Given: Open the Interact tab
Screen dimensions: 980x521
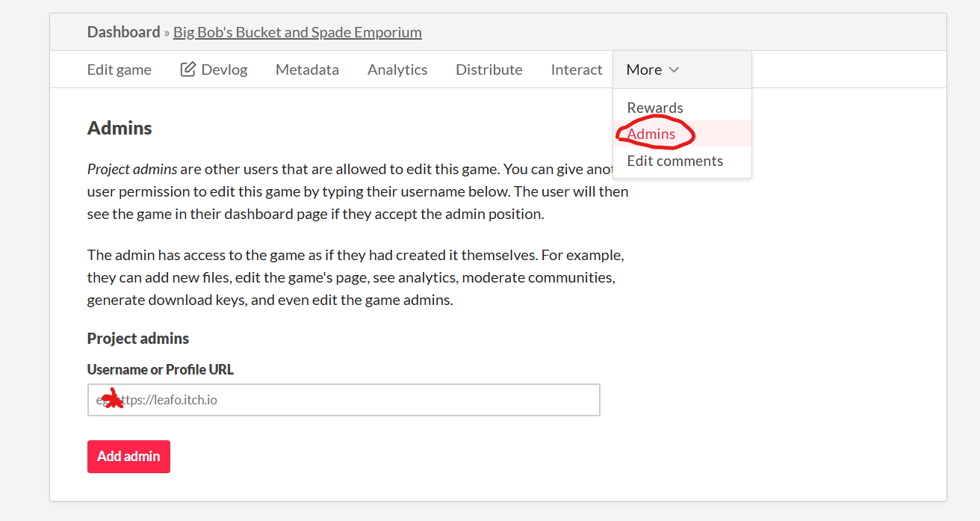Looking at the screenshot, I should click(x=577, y=70).
